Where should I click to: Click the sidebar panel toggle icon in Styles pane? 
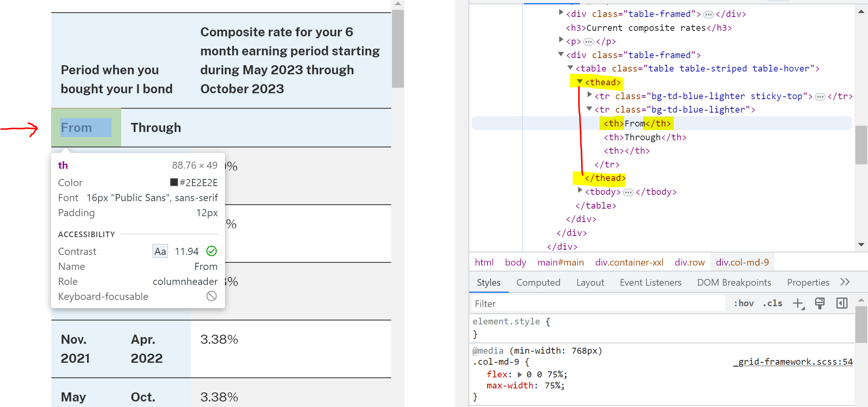point(842,303)
